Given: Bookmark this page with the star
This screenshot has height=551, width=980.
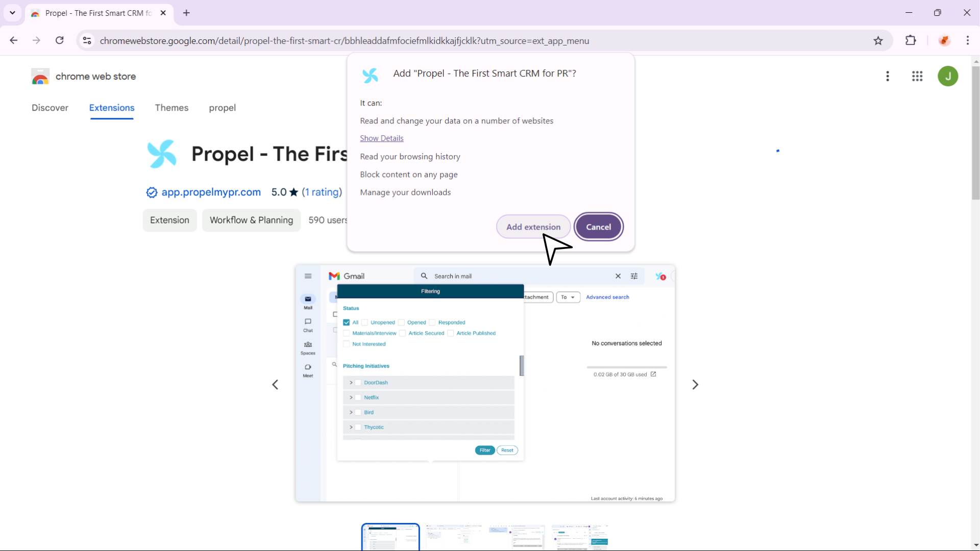Looking at the screenshot, I should 878,40.
